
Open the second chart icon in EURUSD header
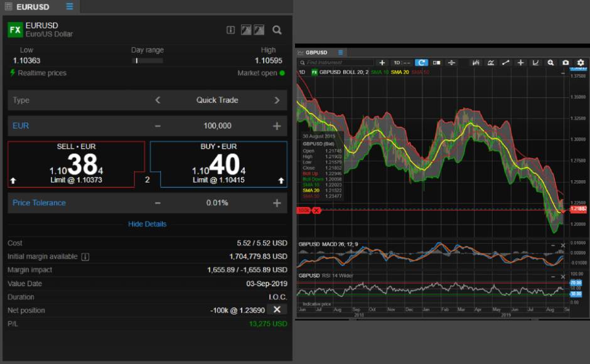(x=259, y=29)
